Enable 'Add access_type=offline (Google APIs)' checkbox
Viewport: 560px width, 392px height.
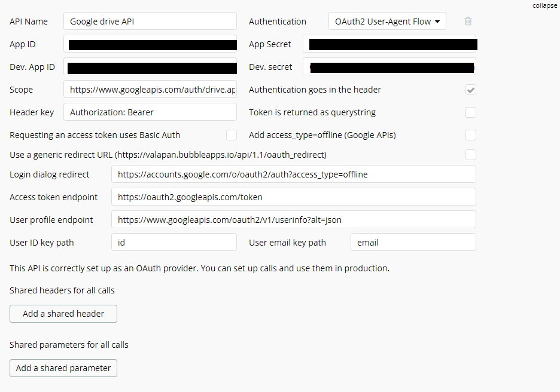tap(471, 135)
